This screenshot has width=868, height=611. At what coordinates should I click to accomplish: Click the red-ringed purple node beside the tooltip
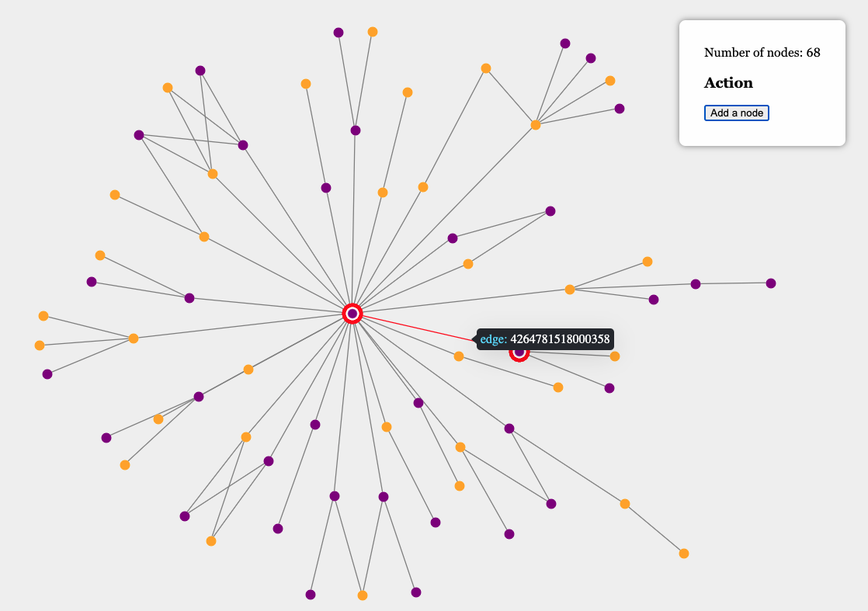coord(519,352)
